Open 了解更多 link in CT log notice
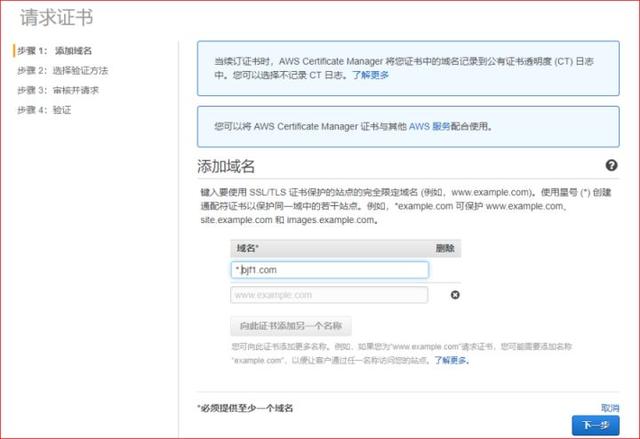Viewport: 640px width, 439px height. (370, 75)
